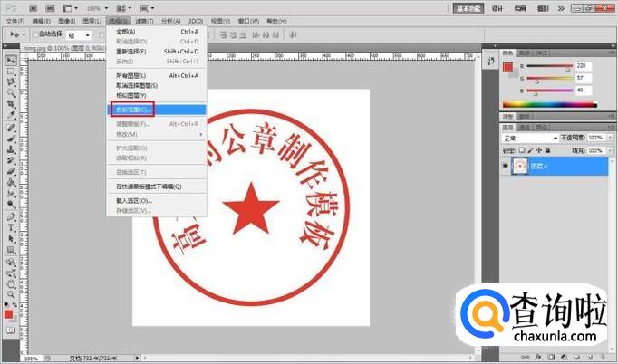The height and width of the screenshot is (364, 618).
Task: Select the Rectangle shape tool
Action: [x=11, y=250]
